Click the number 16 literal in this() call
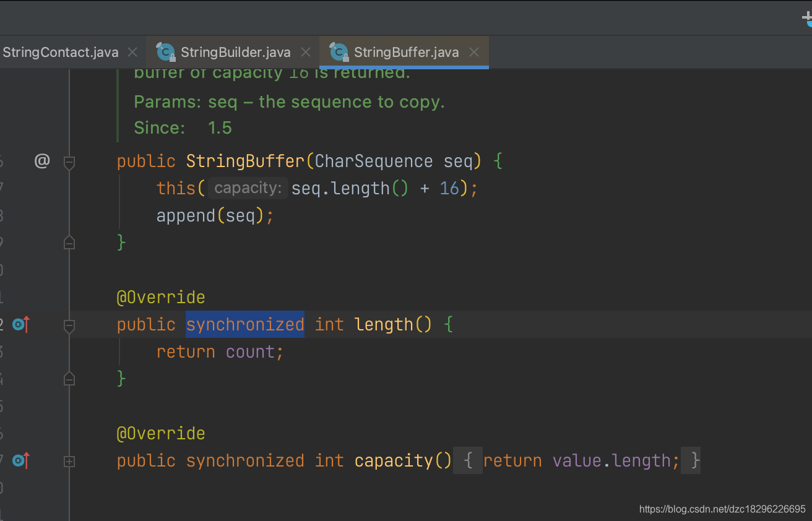 449,188
